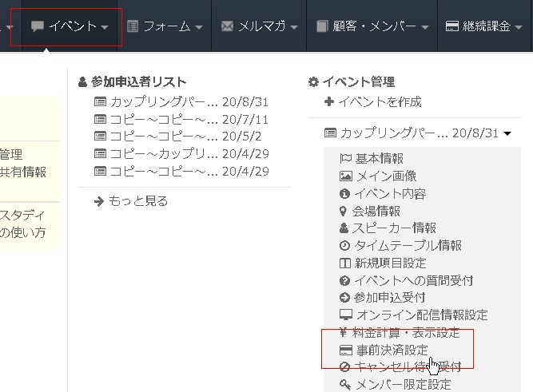The image size is (533, 392).
Task: Click the dropdown caret next to イベント
Action: 105,27
